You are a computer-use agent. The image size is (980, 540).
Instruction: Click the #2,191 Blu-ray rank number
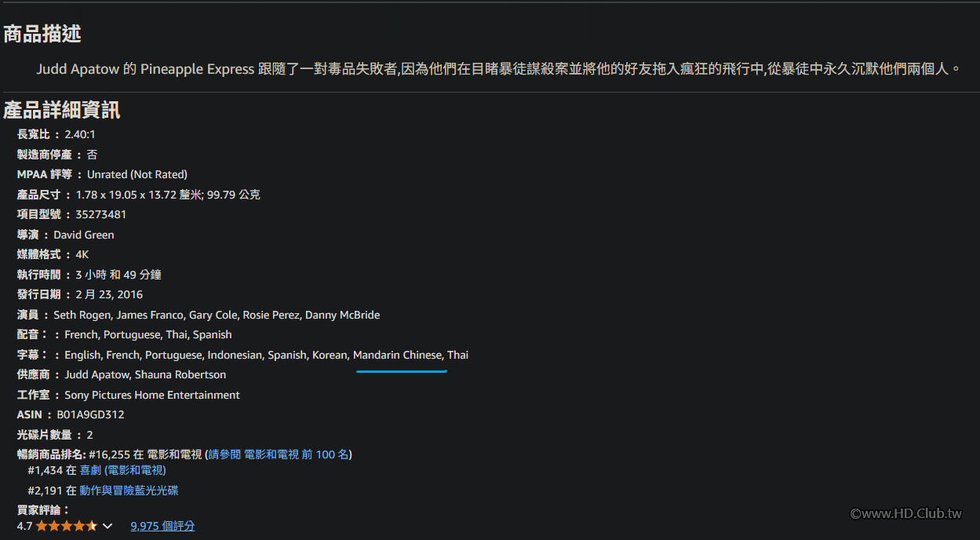click(45, 491)
